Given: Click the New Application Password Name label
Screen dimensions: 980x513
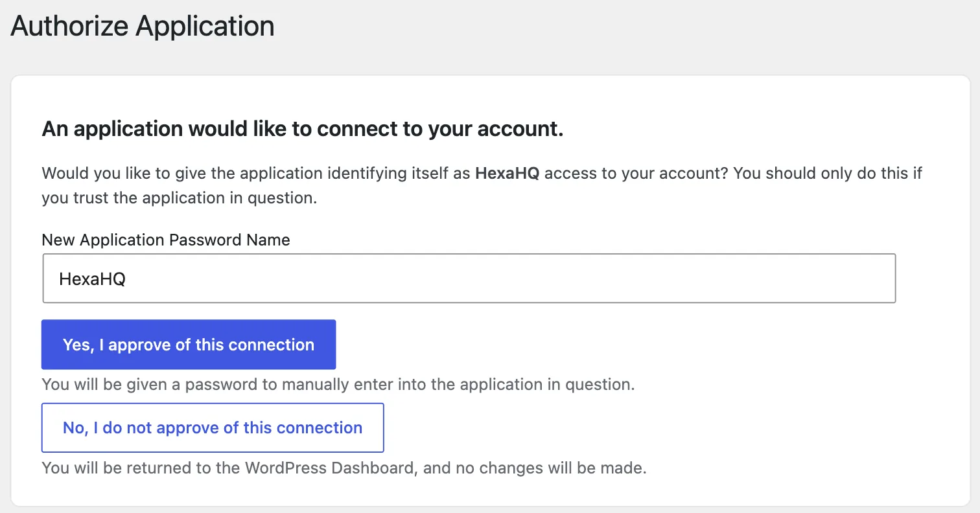Looking at the screenshot, I should pyautogui.click(x=166, y=240).
